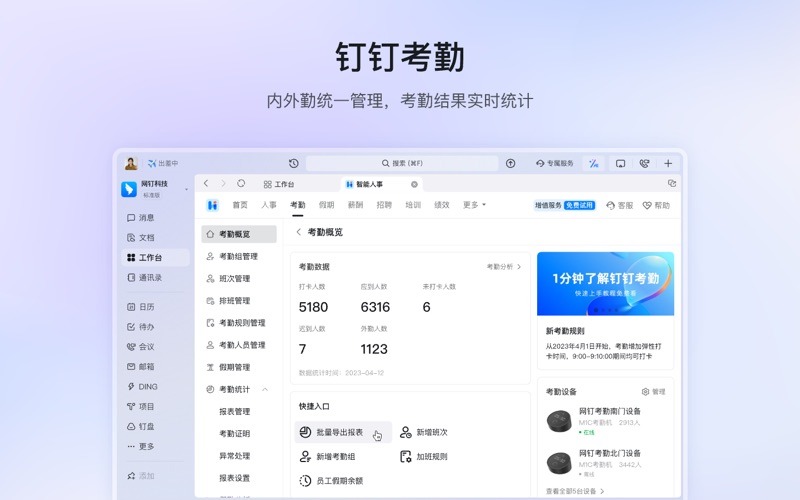Open 通讯录 in the left sidebar
The image size is (800, 500).
pyautogui.click(x=144, y=278)
